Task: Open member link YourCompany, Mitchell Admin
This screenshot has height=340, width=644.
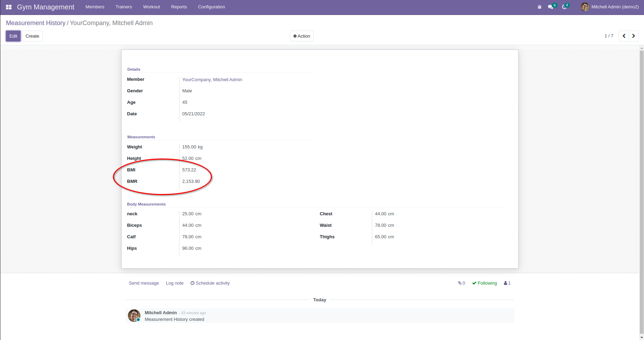Action: 212,80
